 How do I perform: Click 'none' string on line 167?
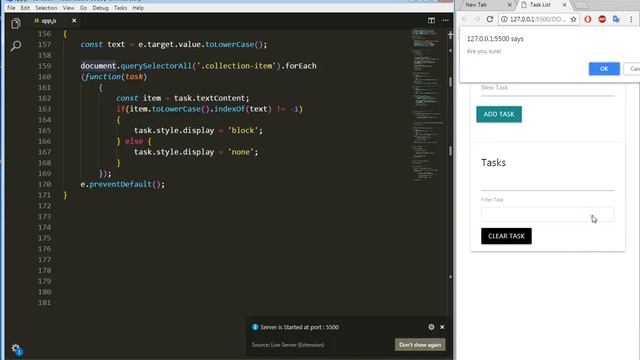[241, 152]
